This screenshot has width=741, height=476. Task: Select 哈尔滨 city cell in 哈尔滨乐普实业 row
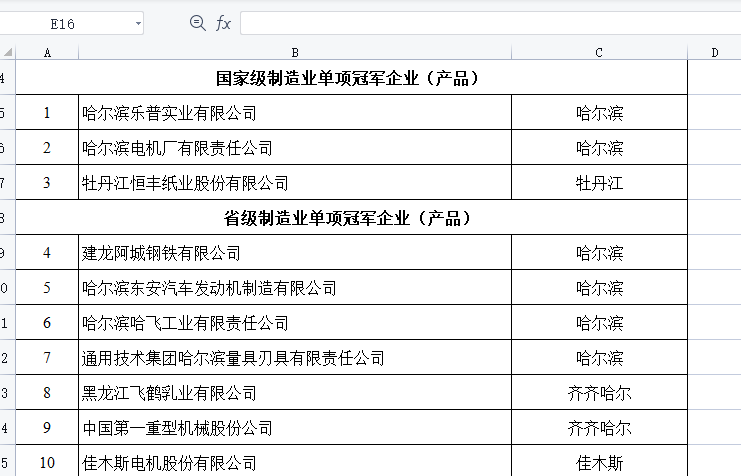[599, 113]
